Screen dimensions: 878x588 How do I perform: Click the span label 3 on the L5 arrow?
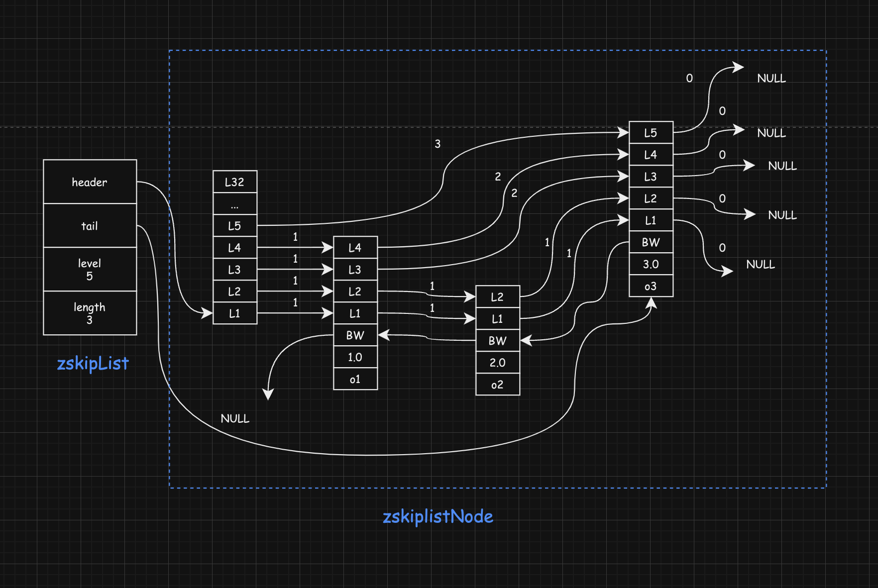point(438,144)
